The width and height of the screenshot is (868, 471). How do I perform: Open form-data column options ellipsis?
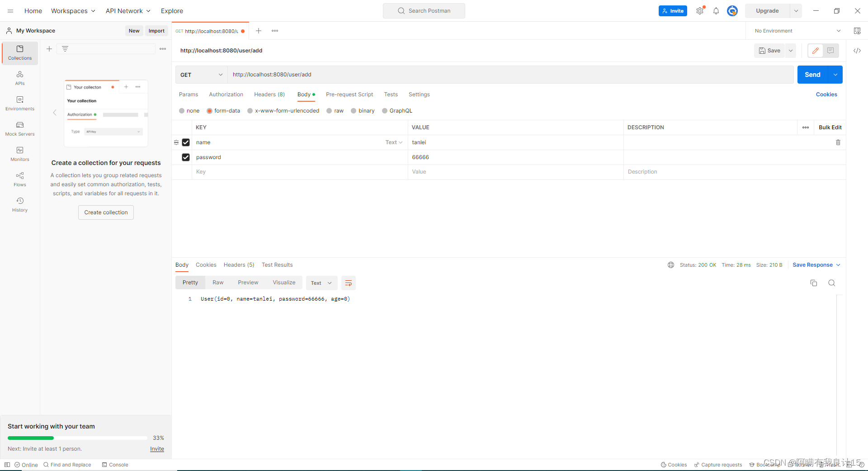(806, 127)
